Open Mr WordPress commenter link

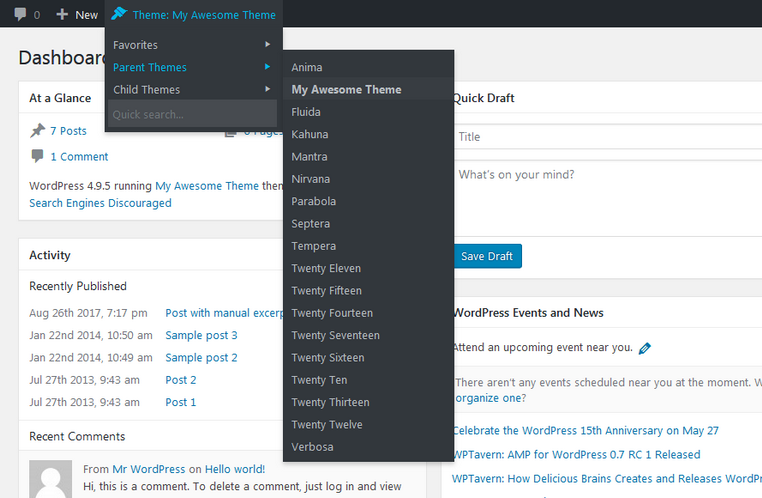pos(149,469)
